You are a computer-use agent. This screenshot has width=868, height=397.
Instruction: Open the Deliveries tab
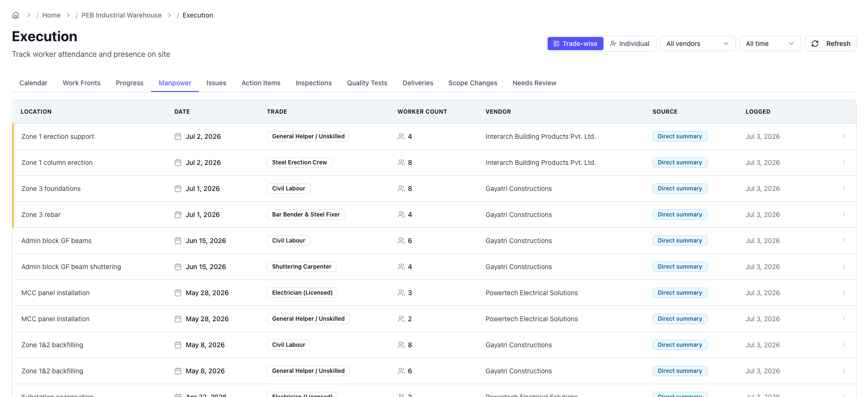(x=418, y=83)
